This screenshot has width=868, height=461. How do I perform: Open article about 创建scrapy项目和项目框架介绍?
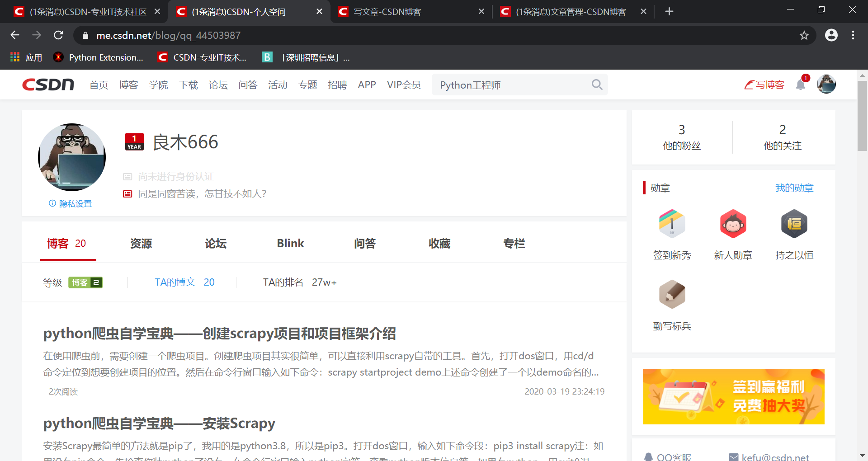point(219,334)
